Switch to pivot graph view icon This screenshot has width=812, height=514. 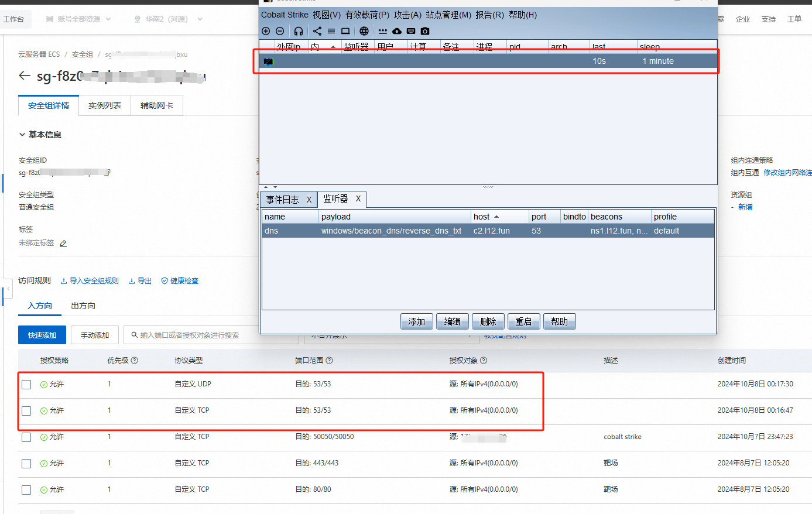click(x=317, y=31)
